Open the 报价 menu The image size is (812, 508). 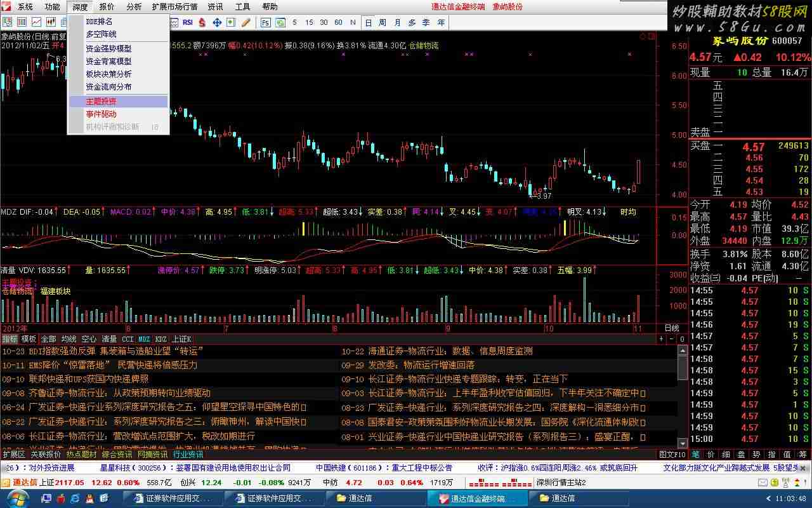tap(107, 7)
